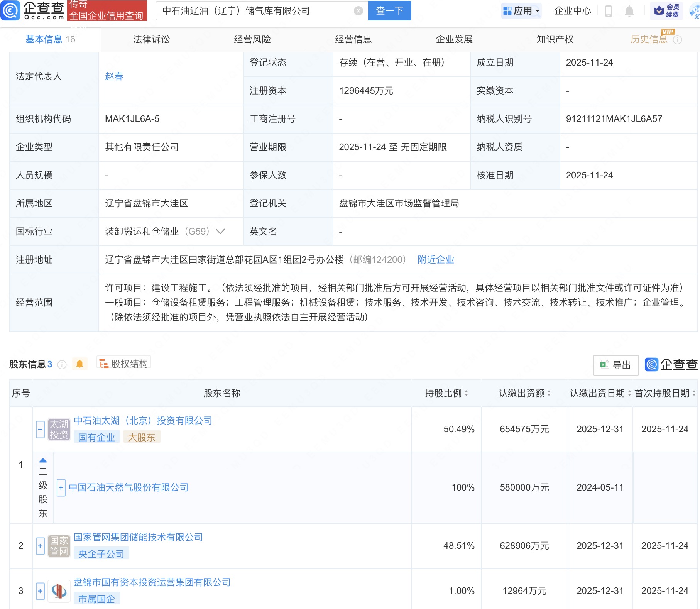700x609 pixels.
Task: Click the mobile phone icon in header
Action: (609, 11)
